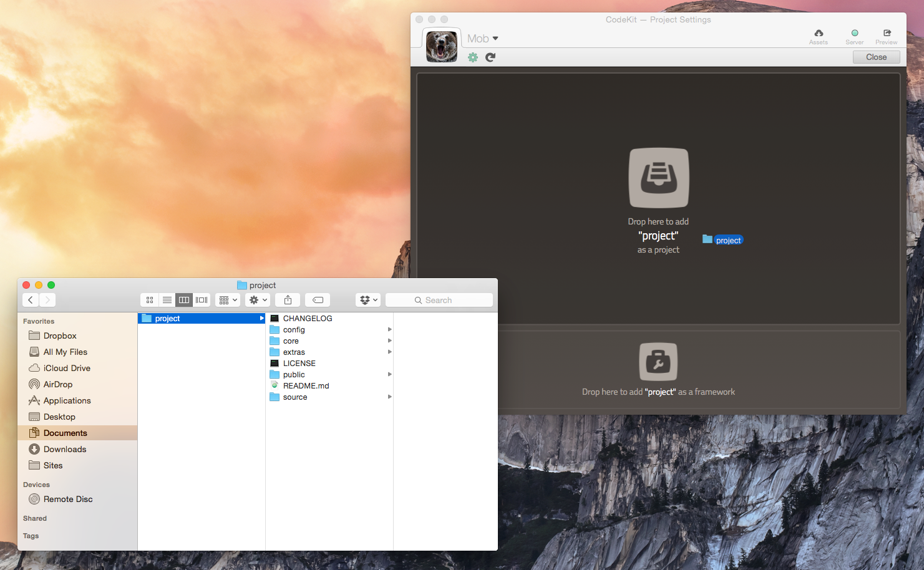Open the Mob project dropdown in CodeKit
The image size is (924, 570).
[483, 39]
